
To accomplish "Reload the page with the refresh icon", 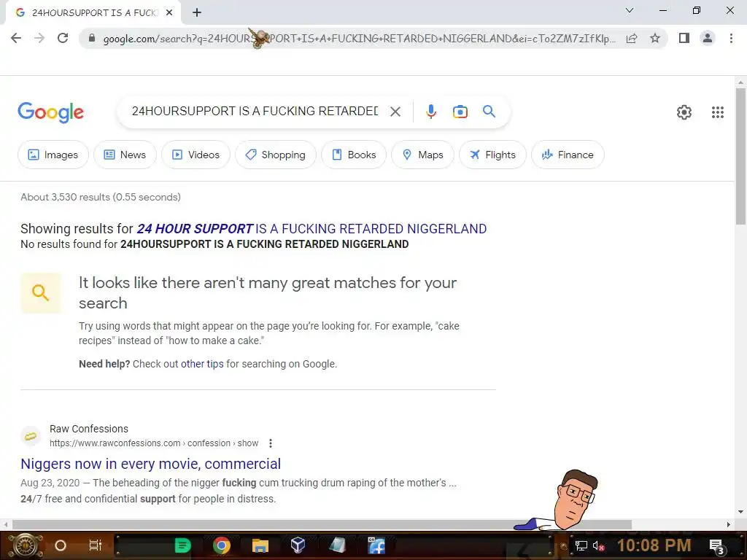I will 63,38.
